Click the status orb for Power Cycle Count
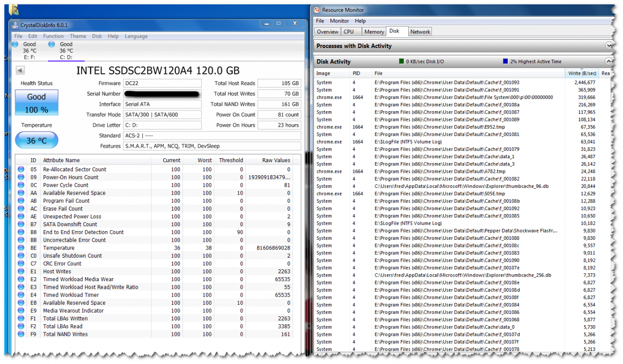Screen dimensions: 623x364 tap(21, 185)
